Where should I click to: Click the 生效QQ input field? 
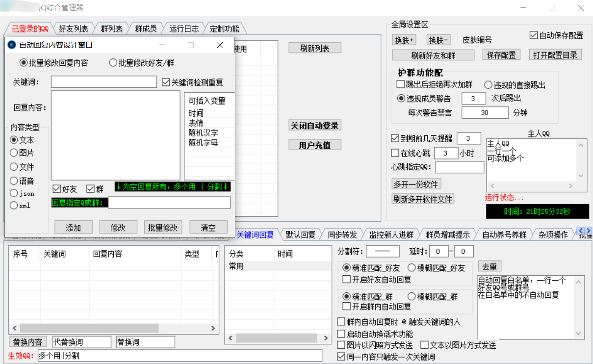point(180,356)
